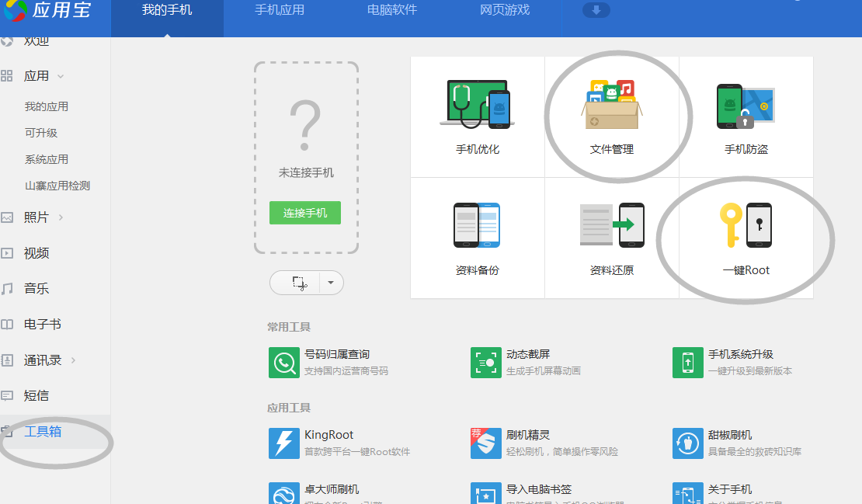Screen dimensions: 862x504
Task: Click the 动态截屏 screen capture icon
Action: (x=486, y=363)
